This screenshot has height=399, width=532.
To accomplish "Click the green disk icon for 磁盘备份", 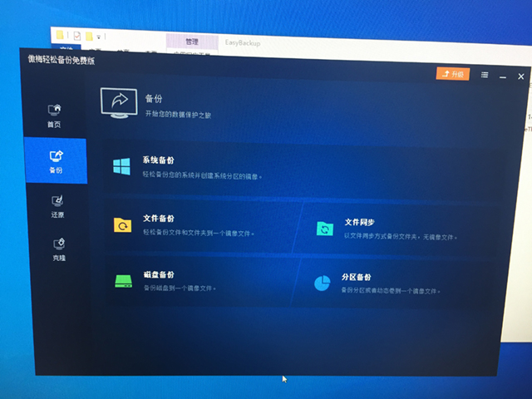I will [x=123, y=281].
